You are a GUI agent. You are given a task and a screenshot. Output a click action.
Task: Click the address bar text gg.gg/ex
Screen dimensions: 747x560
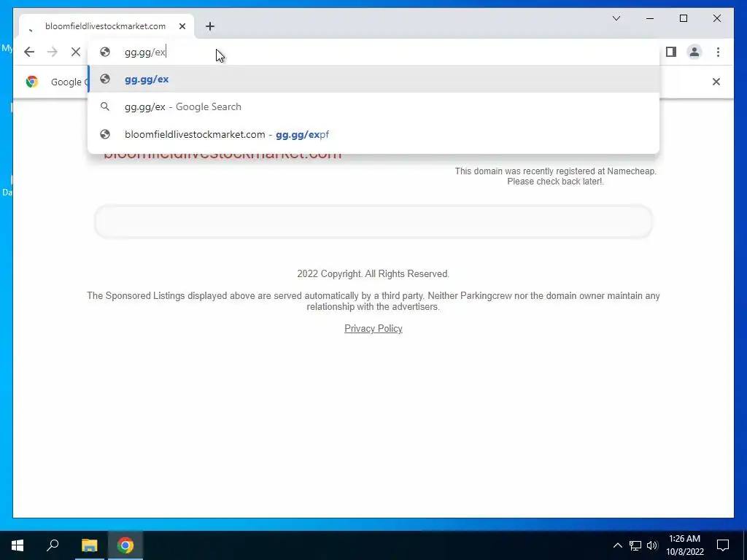tap(145, 52)
